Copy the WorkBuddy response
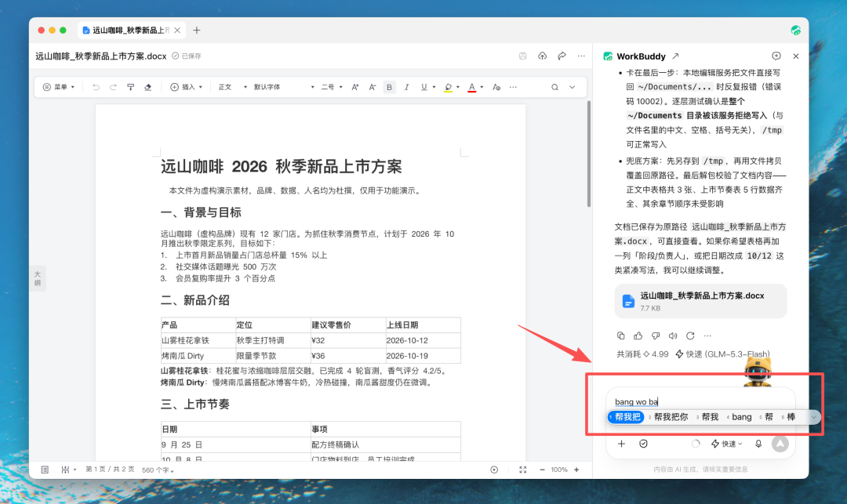Viewport: 847px width, 504px height. pyautogui.click(x=620, y=335)
